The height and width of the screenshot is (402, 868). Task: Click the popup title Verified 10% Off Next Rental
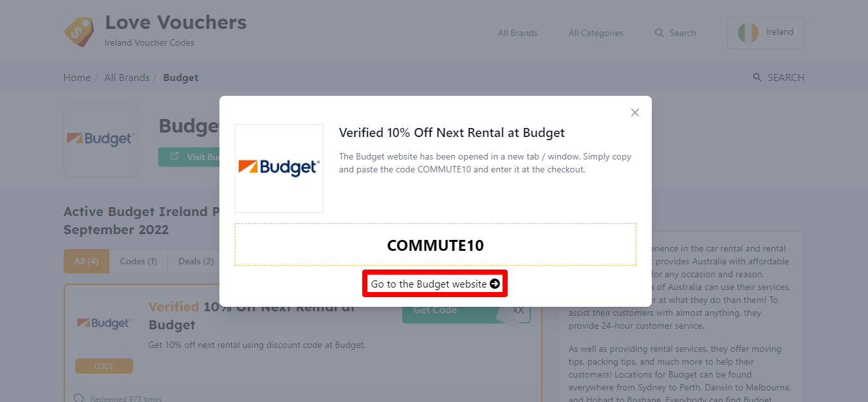[452, 133]
